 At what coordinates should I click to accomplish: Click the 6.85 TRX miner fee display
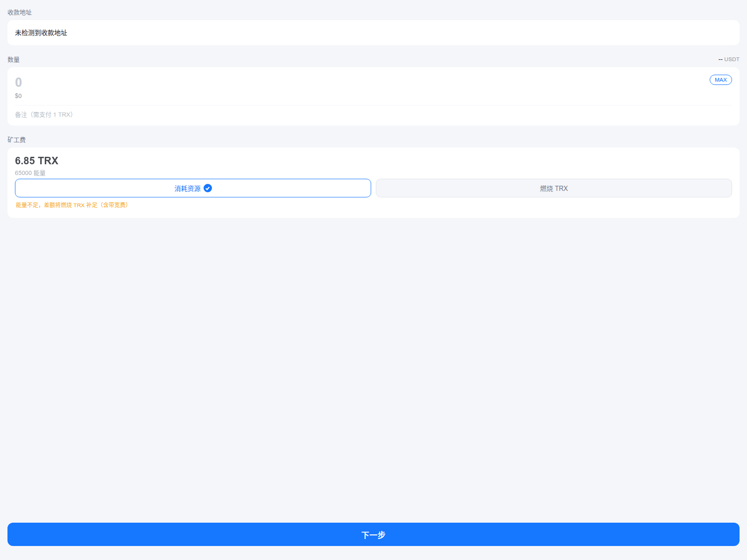point(36,161)
